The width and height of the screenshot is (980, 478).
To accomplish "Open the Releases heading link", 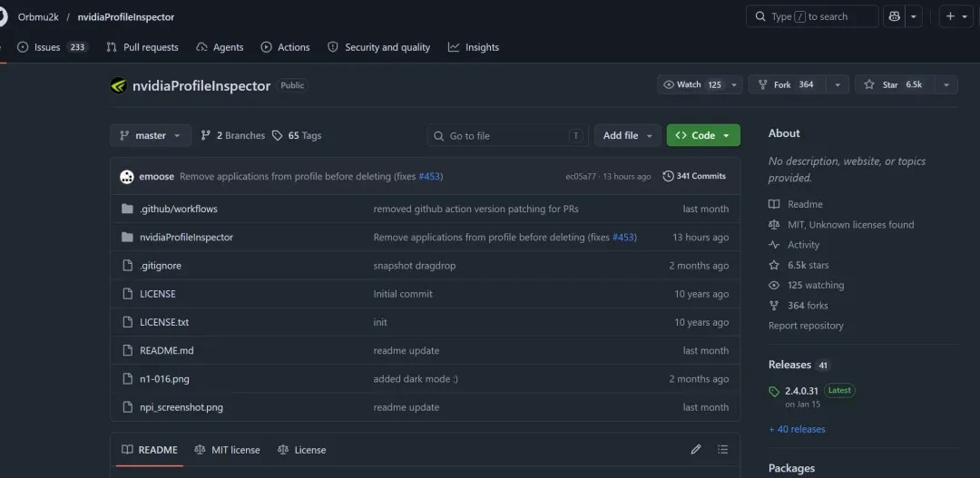I will click(799, 365).
